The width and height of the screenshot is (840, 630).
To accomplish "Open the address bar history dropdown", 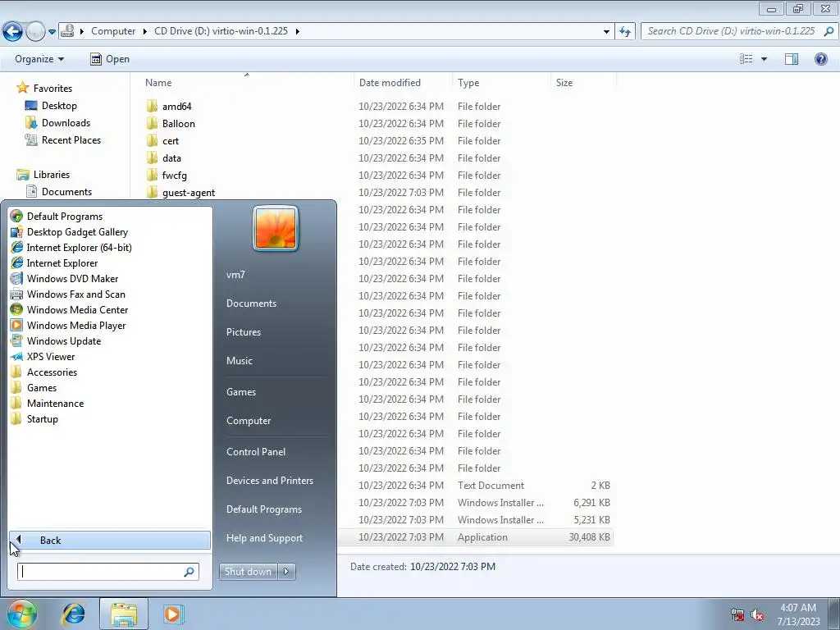I will tap(606, 31).
